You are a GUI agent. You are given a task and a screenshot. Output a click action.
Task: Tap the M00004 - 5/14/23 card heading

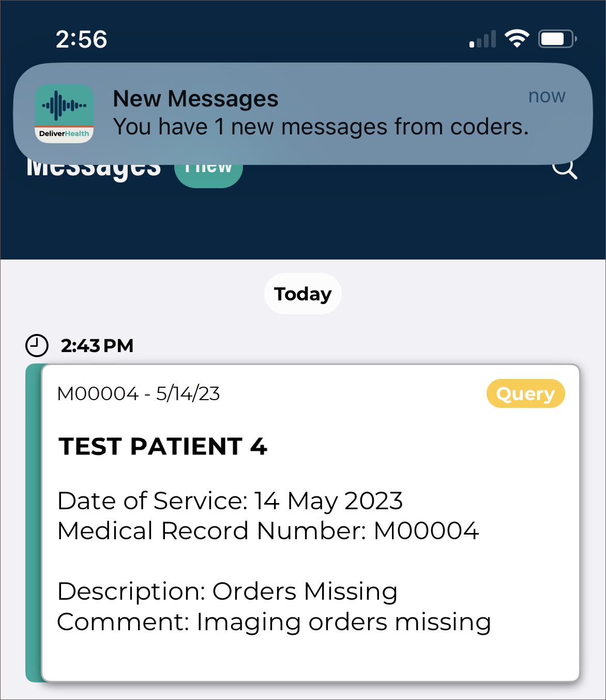139,394
